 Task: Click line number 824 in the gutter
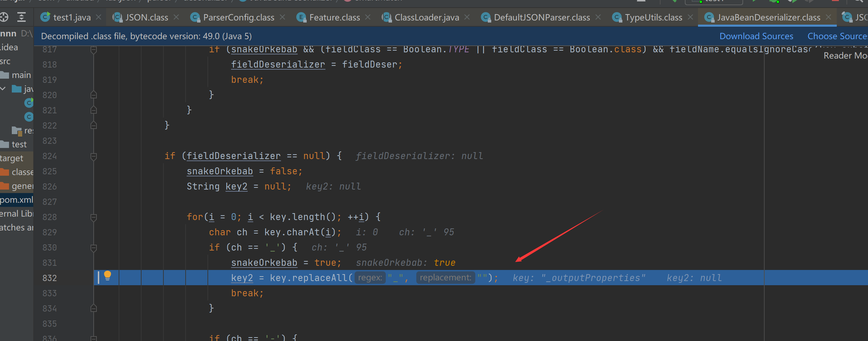(x=50, y=156)
